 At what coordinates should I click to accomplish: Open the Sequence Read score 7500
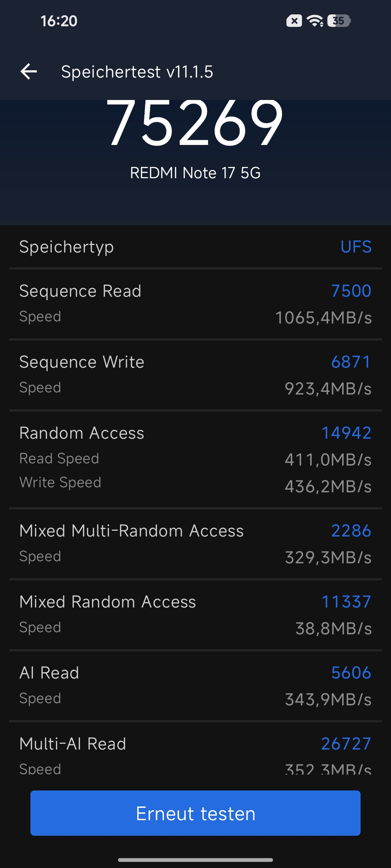tap(351, 291)
